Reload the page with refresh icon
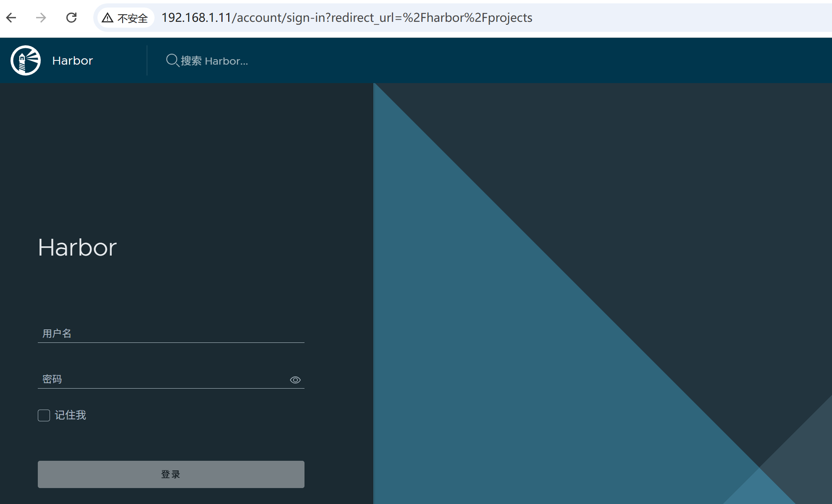 pyautogui.click(x=71, y=18)
